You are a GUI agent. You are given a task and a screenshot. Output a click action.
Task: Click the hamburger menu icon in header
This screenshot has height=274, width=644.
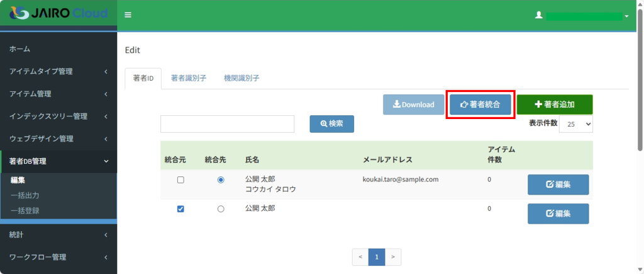click(x=128, y=15)
